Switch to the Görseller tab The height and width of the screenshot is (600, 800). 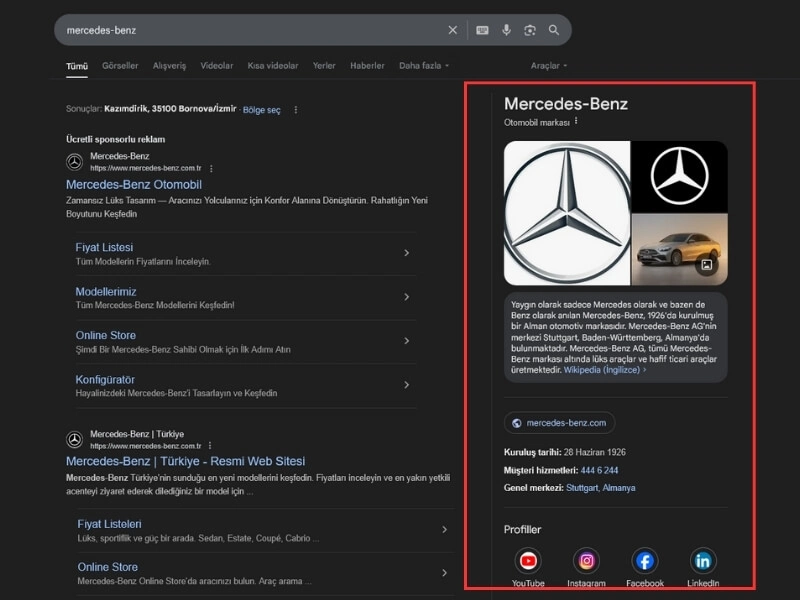pos(120,66)
